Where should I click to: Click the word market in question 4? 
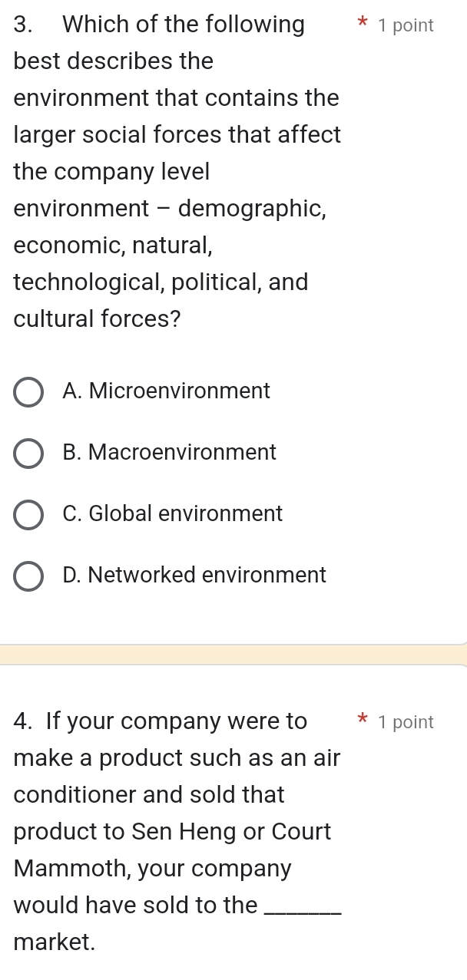click(x=50, y=942)
